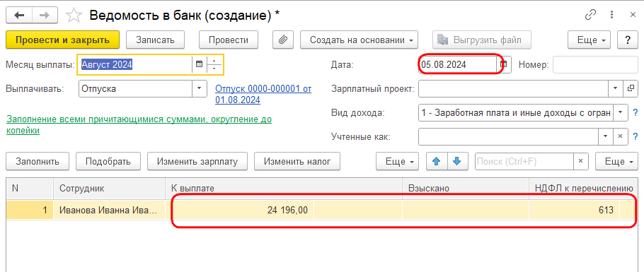The height and width of the screenshot is (272, 644).
Task: Move the row up with blue arrow
Action: click(437, 162)
